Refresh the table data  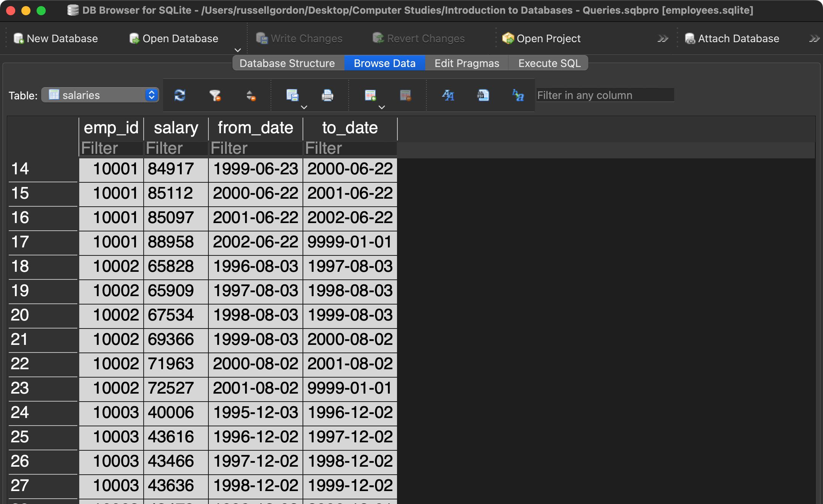(x=179, y=95)
